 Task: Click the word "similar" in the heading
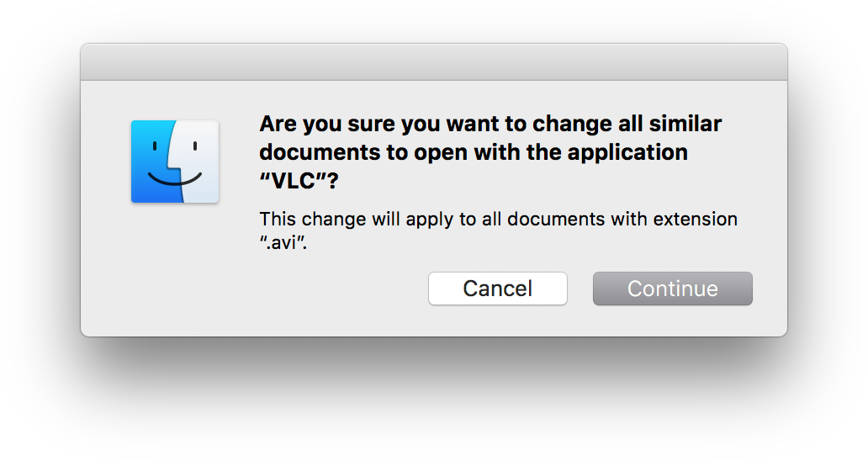[685, 124]
